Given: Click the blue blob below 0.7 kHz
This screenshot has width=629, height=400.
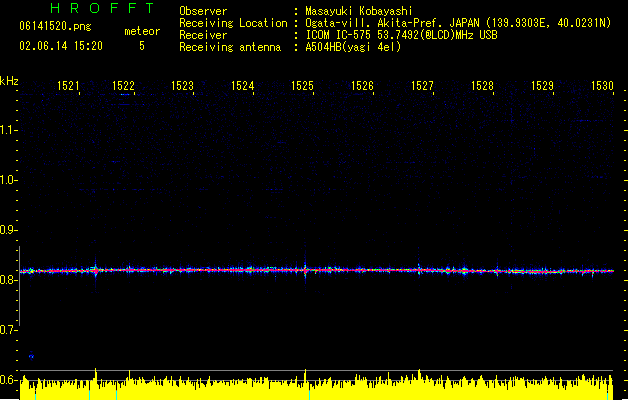Looking at the screenshot, I should pyautogui.click(x=31, y=356).
